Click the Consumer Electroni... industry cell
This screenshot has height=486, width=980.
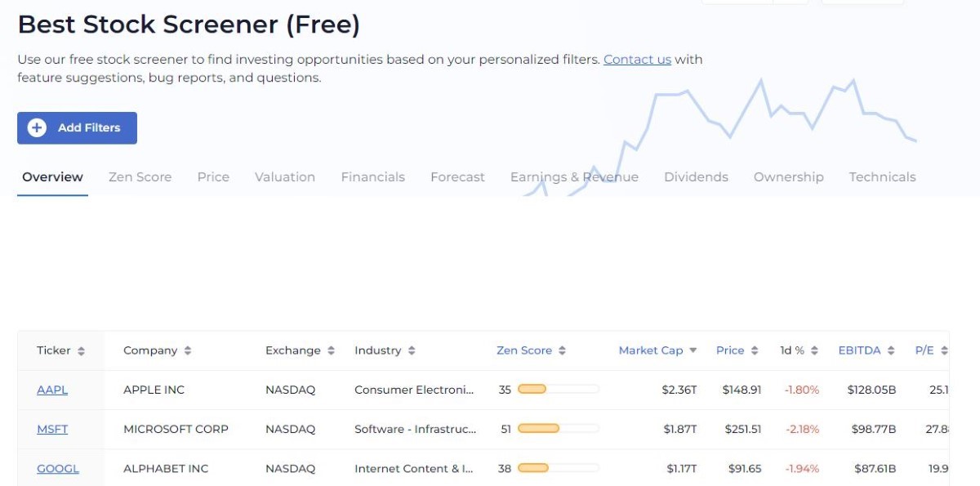coord(414,390)
